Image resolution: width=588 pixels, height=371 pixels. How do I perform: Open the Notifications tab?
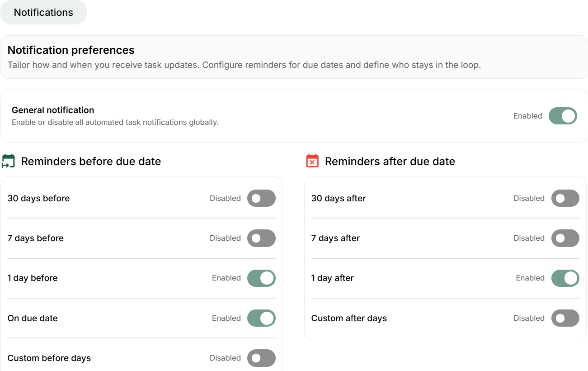[x=43, y=12]
